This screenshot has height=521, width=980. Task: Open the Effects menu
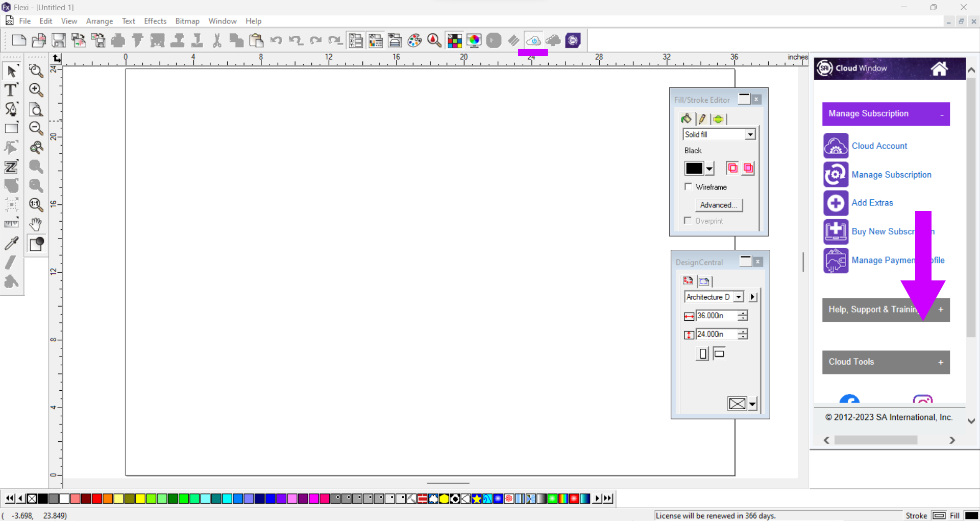(x=155, y=21)
